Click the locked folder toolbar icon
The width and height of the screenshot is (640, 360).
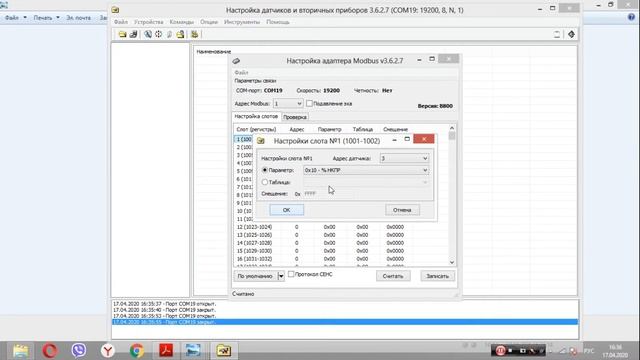[x=180, y=34]
